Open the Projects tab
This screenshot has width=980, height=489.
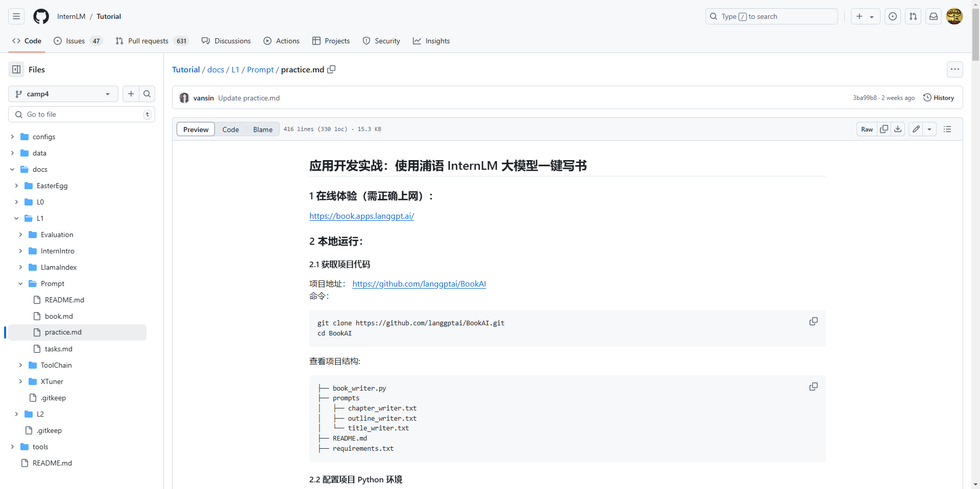tap(331, 41)
